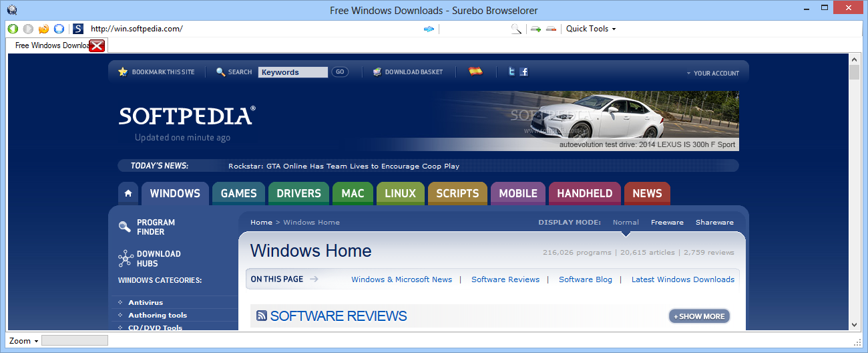Click the blue circular home icon
The width and height of the screenshot is (868, 353).
[x=59, y=29]
